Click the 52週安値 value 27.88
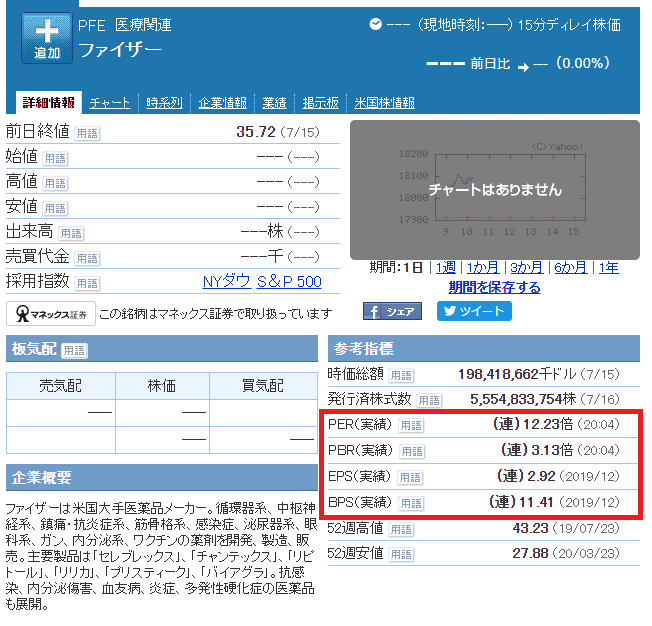 coord(530,553)
